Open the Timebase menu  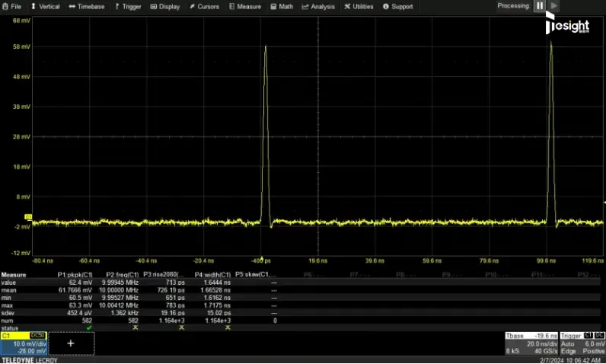coord(87,7)
